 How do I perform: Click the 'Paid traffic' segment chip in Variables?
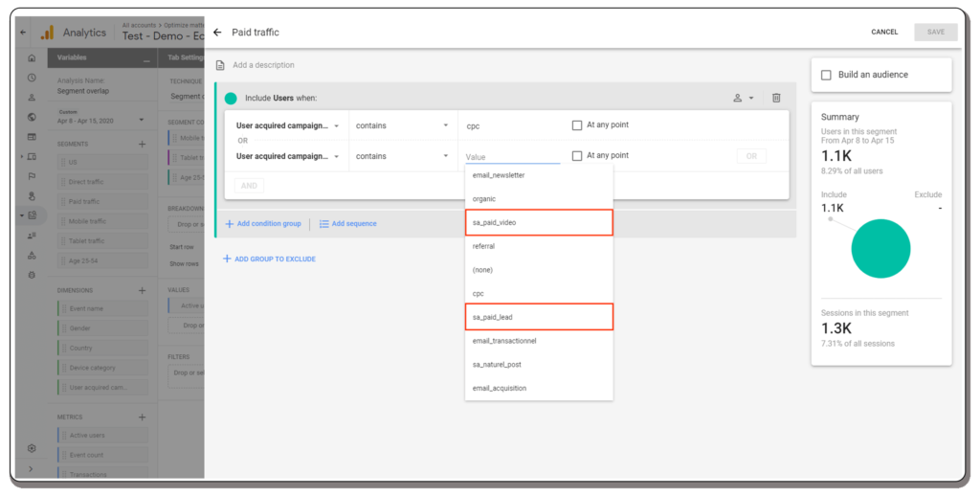point(103,201)
